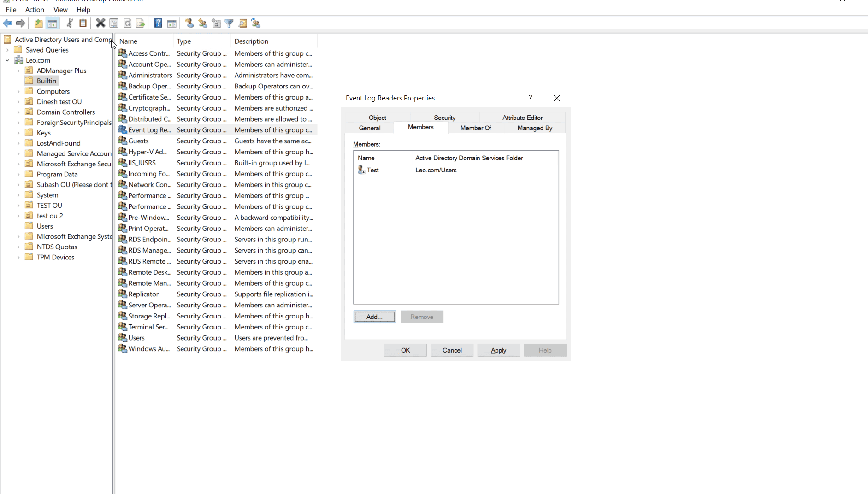Click the question mark in dialog title bar
The image size is (868, 494).
pyautogui.click(x=531, y=98)
